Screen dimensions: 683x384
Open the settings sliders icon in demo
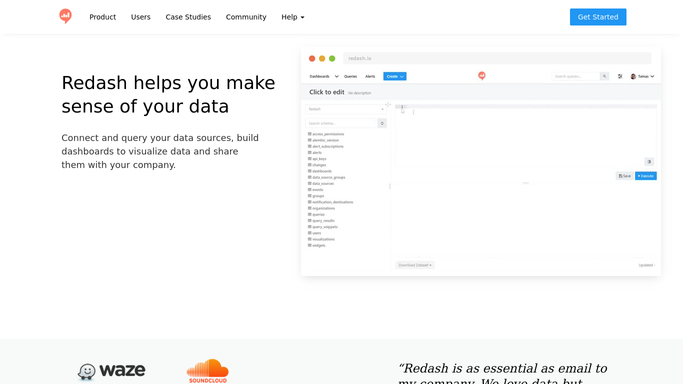pyautogui.click(x=620, y=76)
